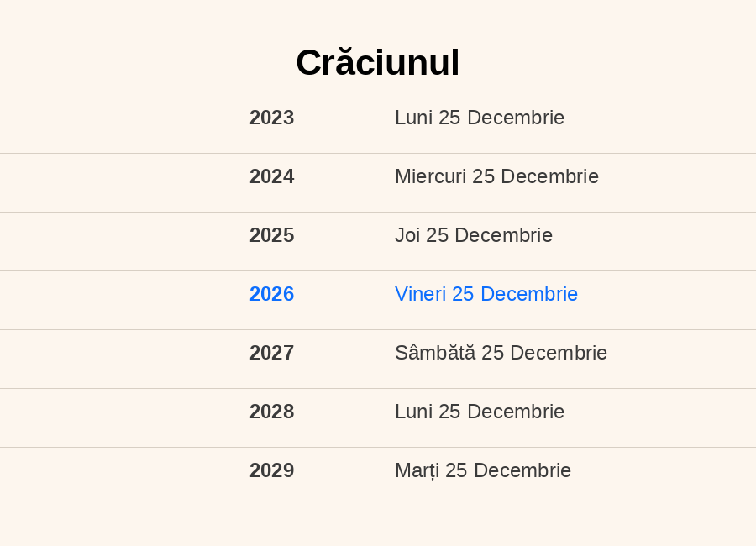This screenshot has height=546, width=756.
Task: Click the 2029 year label
Action: point(271,470)
